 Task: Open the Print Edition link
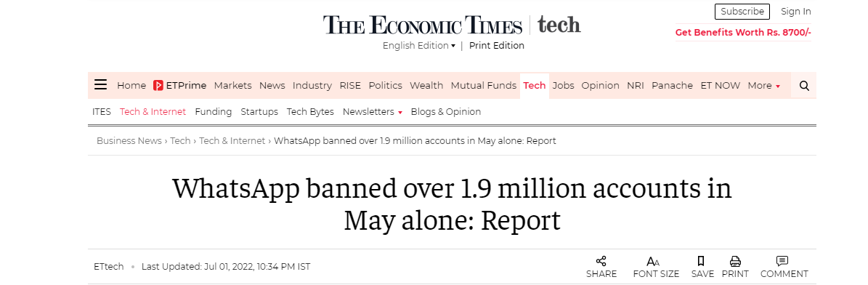(497, 46)
